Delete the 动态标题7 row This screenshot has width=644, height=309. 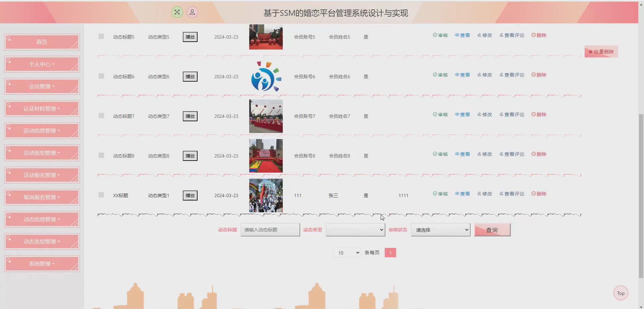539,115
